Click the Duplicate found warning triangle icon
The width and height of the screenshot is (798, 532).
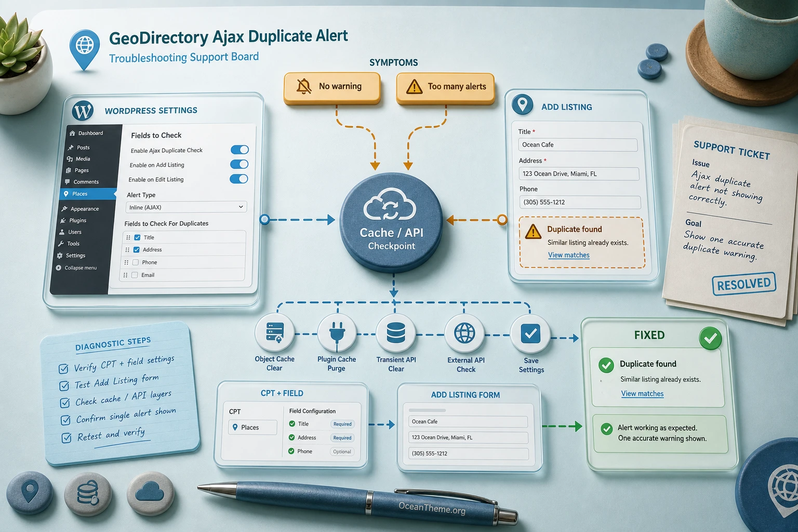533,232
